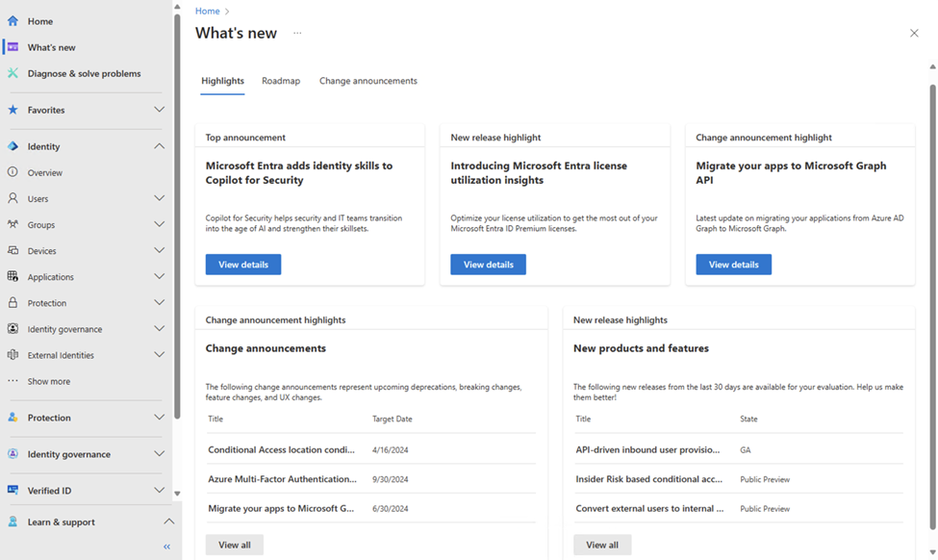938x560 pixels.
Task: Click the Favorites star icon
Action: coord(13,110)
